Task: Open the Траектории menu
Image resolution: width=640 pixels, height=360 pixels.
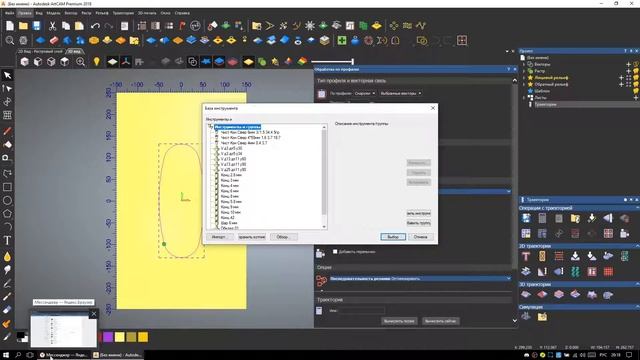Action: click(123, 13)
